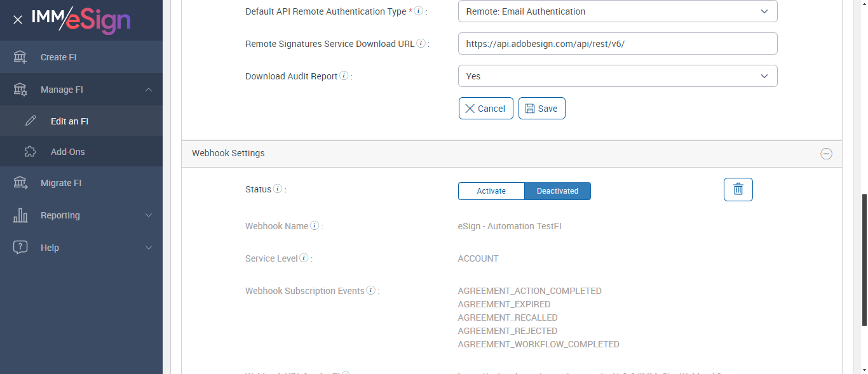Click the info icon beside Webhook Name
The height and width of the screenshot is (374, 868).
click(x=315, y=225)
